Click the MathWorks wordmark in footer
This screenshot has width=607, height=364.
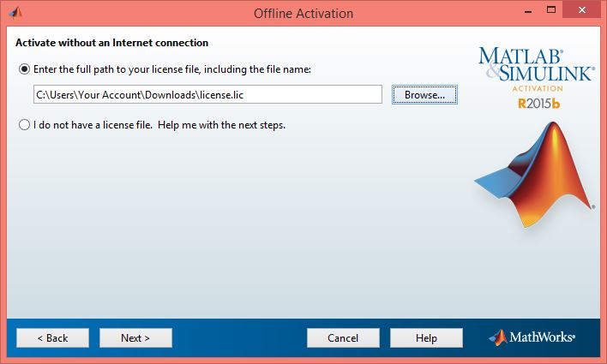[x=542, y=338]
